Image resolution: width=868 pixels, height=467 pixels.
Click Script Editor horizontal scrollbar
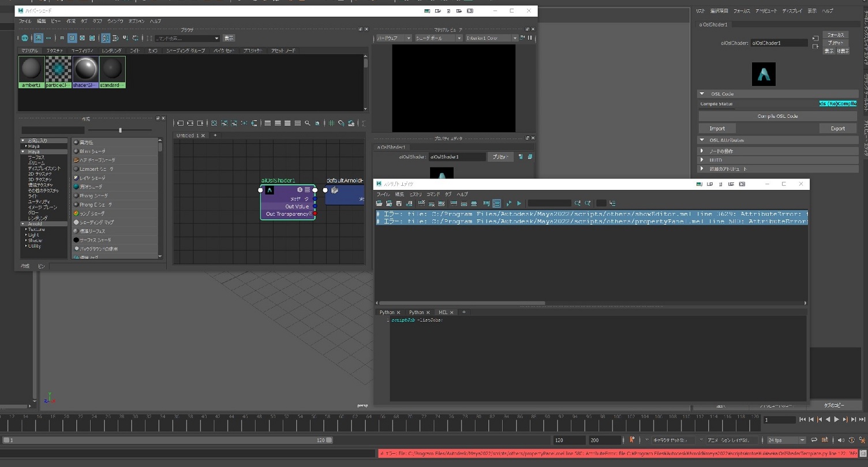coord(462,303)
